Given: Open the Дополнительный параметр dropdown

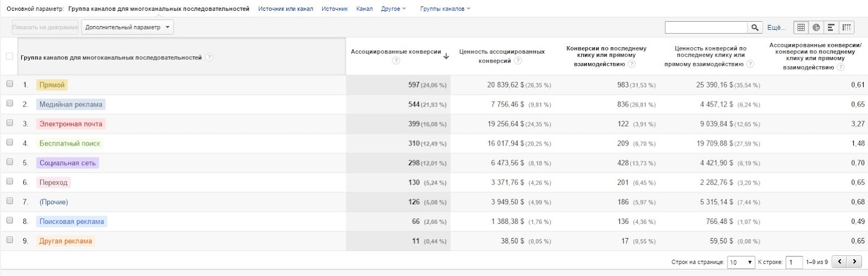Looking at the screenshot, I should pyautogui.click(x=127, y=27).
